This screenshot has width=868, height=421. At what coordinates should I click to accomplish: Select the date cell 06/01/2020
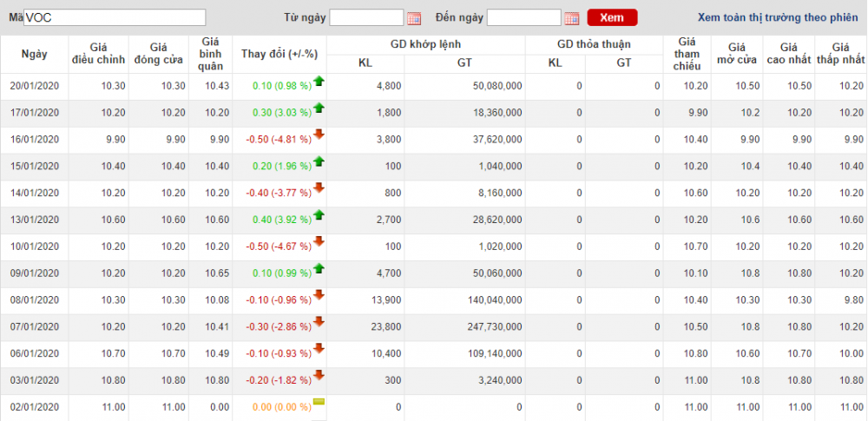tap(35, 353)
